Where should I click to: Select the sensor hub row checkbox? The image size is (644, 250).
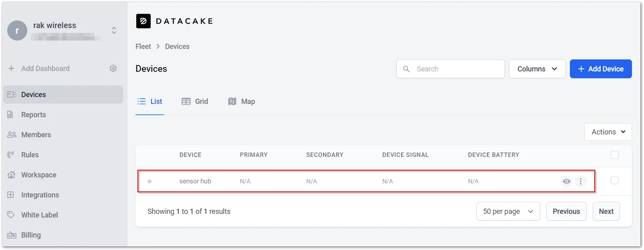tap(615, 181)
